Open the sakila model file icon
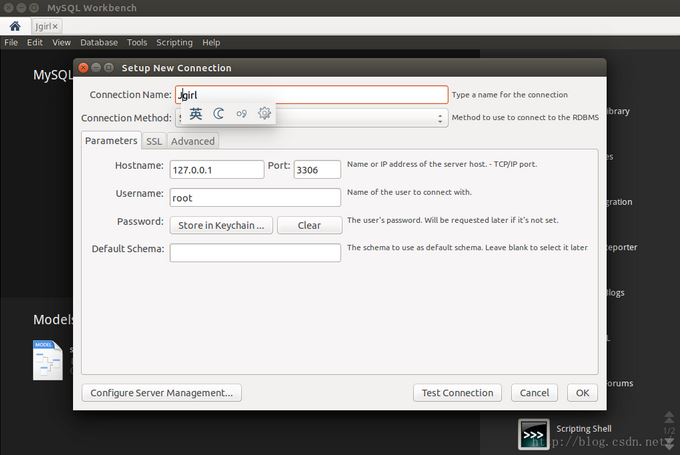Screen dimensions: 681x455 click(47, 359)
